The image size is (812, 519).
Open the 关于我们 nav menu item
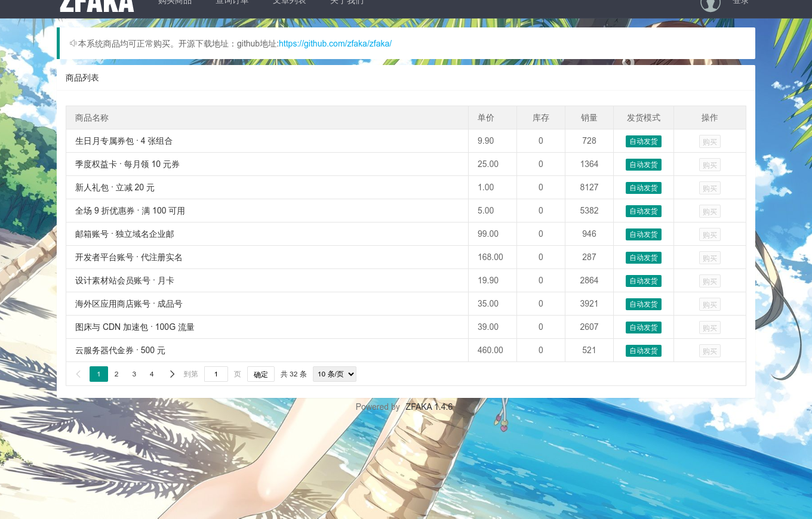pos(347,2)
